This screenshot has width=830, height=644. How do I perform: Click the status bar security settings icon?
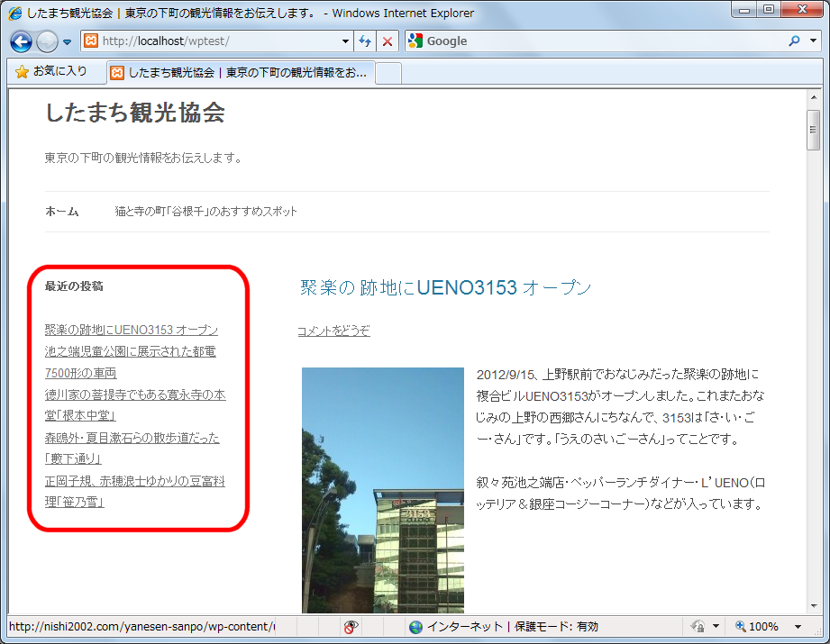(698, 627)
